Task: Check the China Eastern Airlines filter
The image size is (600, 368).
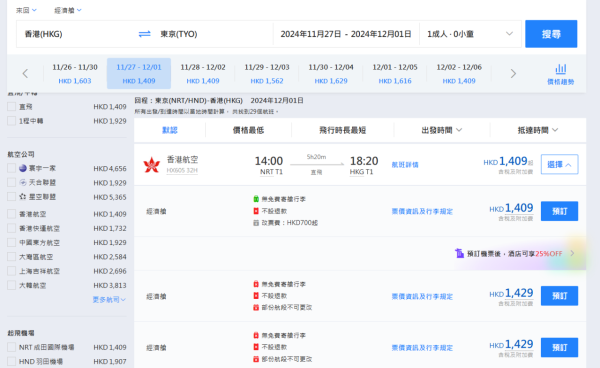Action: tap(11, 243)
